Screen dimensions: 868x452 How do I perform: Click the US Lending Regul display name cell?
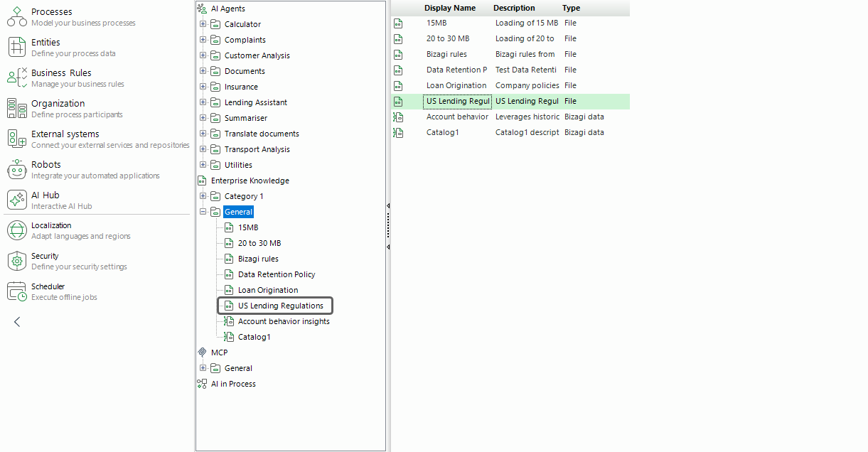[458, 101]
